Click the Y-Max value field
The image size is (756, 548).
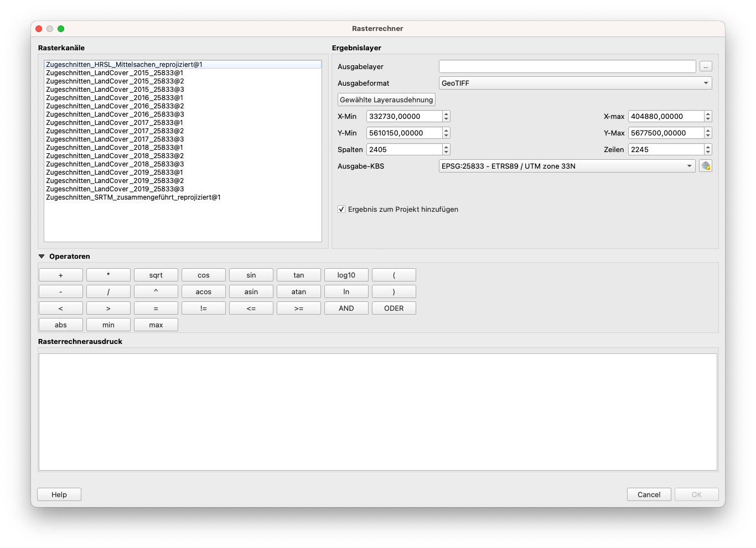666,133
